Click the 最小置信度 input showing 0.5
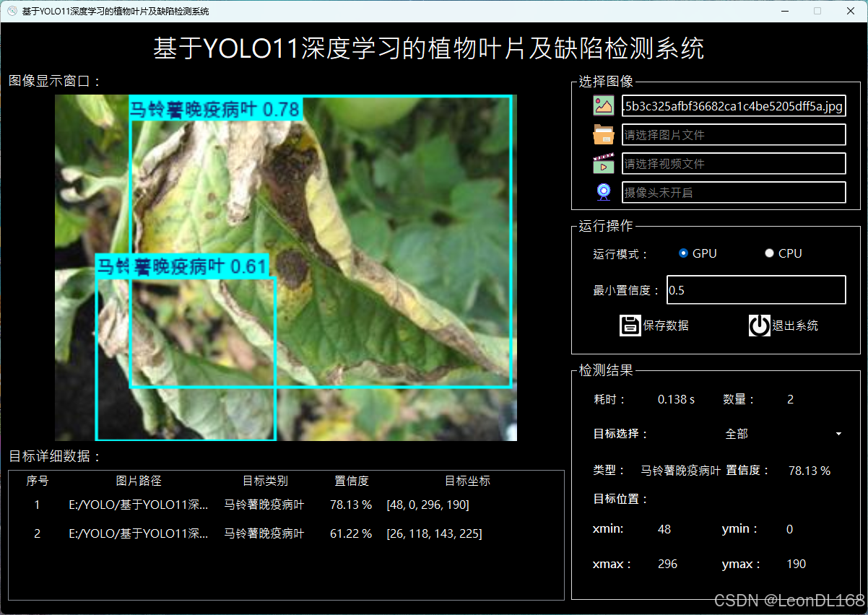The width and height of the screenshot is (868, 615). [756, 289]
